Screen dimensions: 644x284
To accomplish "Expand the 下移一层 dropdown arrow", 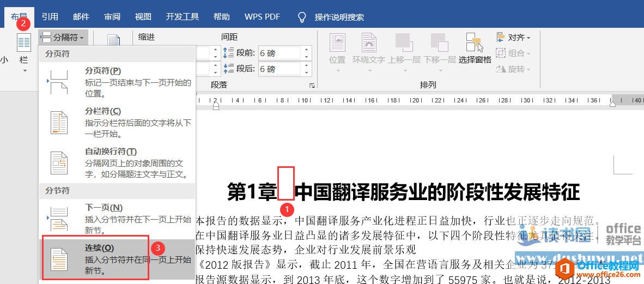I will 440,71.
